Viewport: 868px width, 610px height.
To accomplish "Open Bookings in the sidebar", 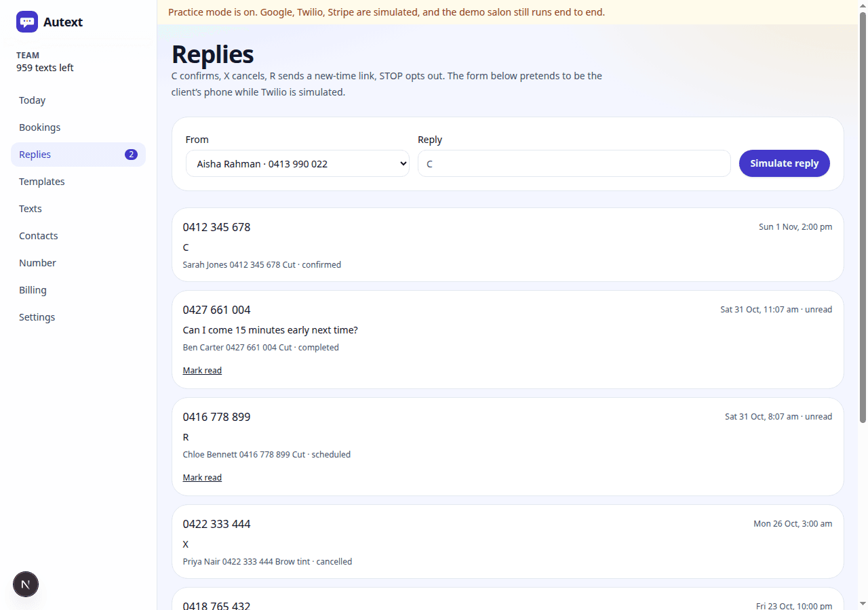I will click(x=78, y=127).
